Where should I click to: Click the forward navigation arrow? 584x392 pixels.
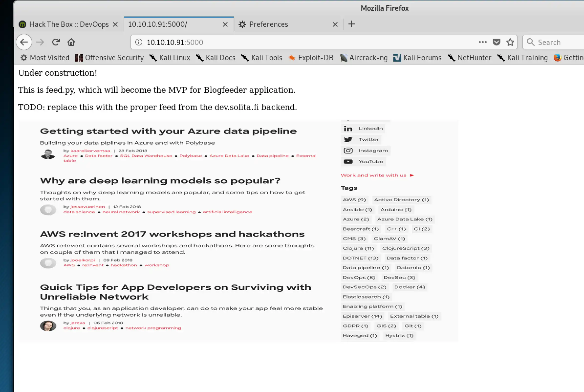coord(40,42)
